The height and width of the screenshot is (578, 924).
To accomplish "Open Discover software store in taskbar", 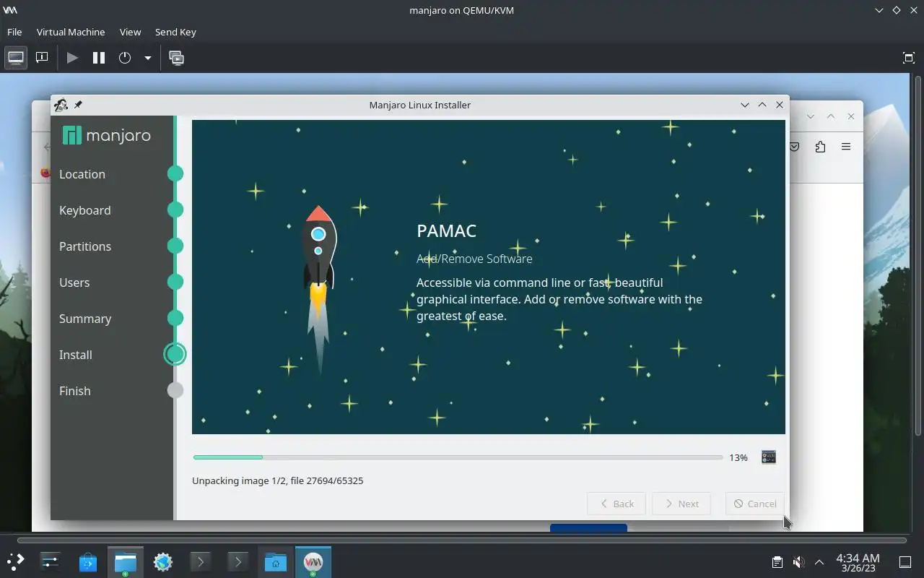I will [x=87, y=561].
